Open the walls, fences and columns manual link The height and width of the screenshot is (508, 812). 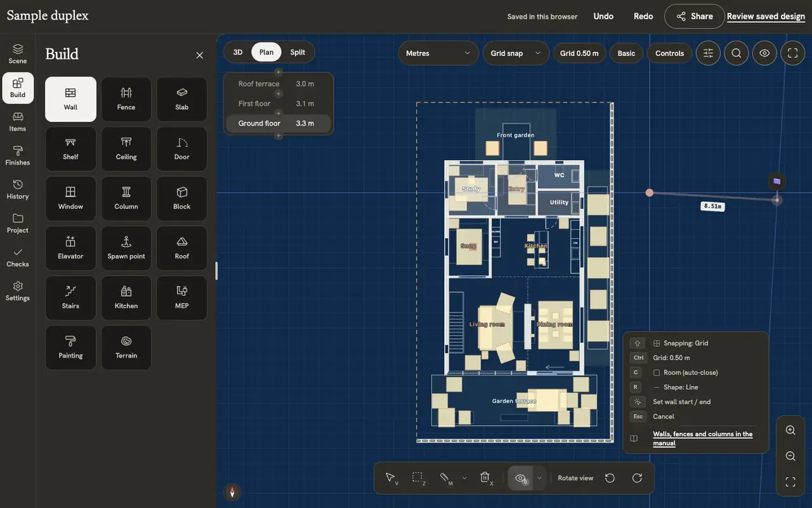(703, 439)
